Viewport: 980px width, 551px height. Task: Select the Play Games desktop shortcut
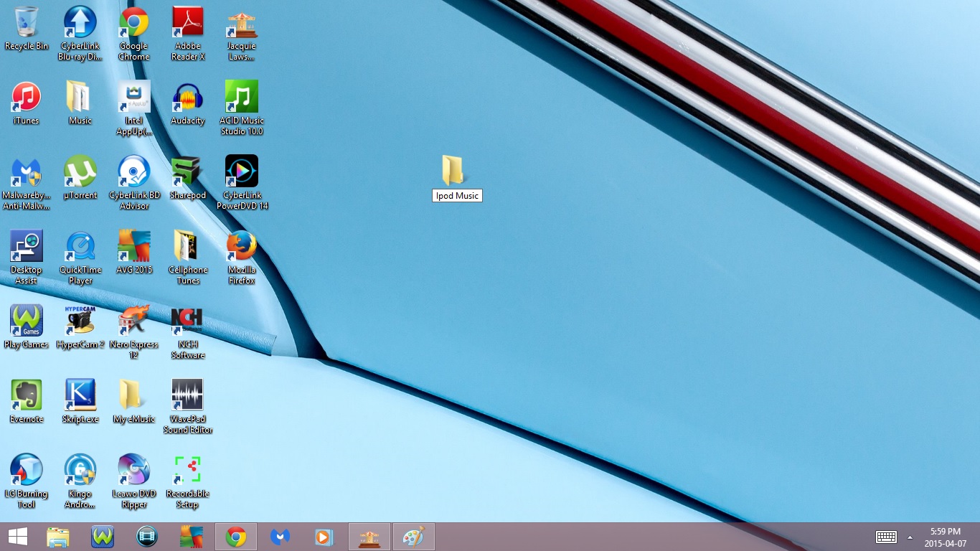(27, 327)
